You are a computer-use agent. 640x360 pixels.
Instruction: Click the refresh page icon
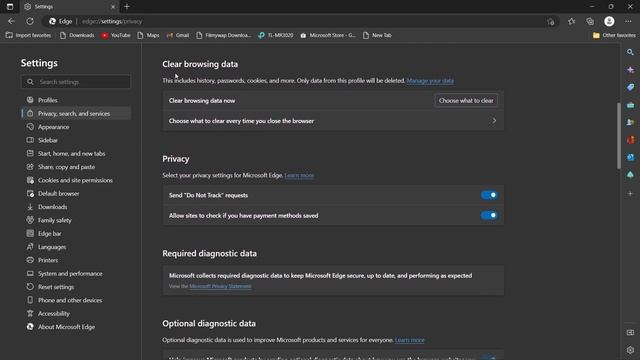(x=30, y=21)
